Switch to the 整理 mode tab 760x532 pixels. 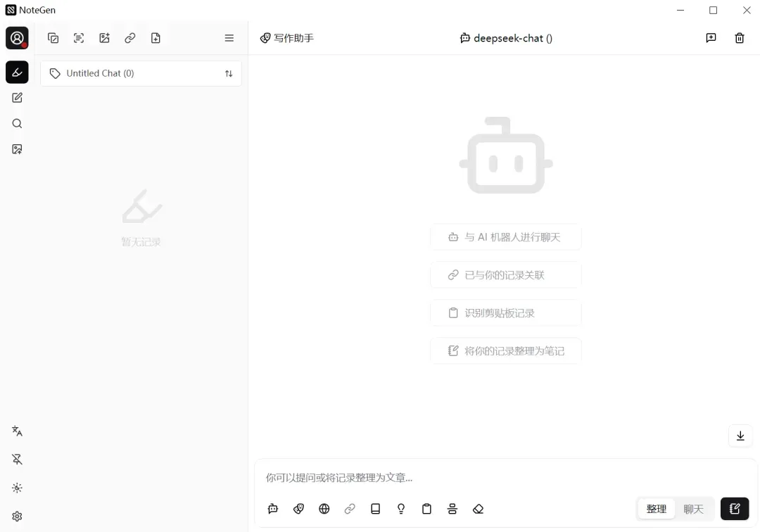(x=657, y=509)
